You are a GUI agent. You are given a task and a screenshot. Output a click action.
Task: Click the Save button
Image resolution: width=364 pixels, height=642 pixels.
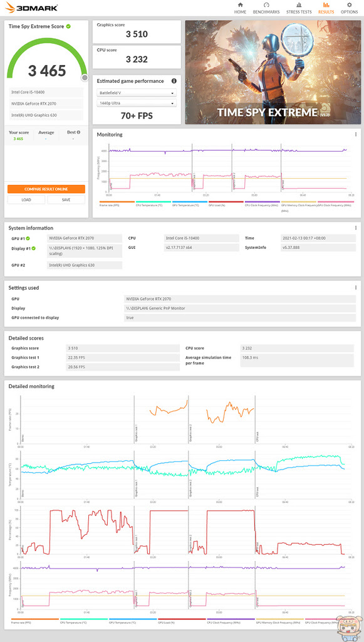tap(66, 200)
